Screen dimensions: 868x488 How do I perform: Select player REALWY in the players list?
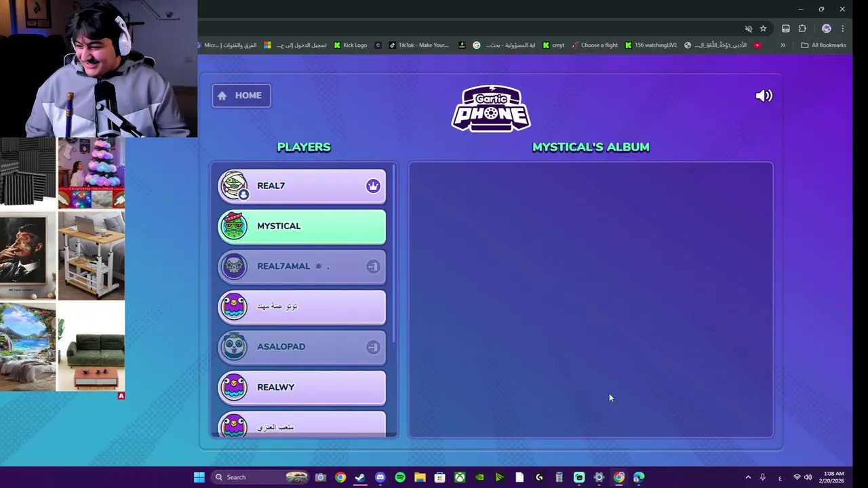point(302,387)
